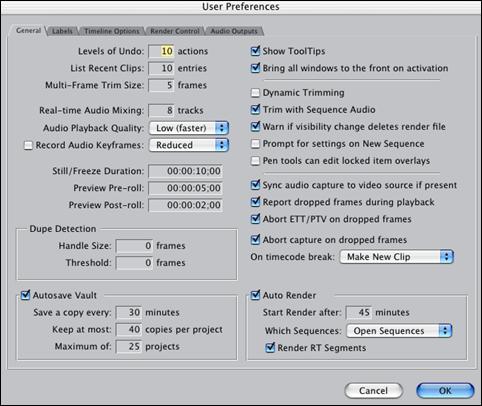Select the Still/Freeze Duration timecode field
This screenshot has width=482, height=406.
point(185,171)
